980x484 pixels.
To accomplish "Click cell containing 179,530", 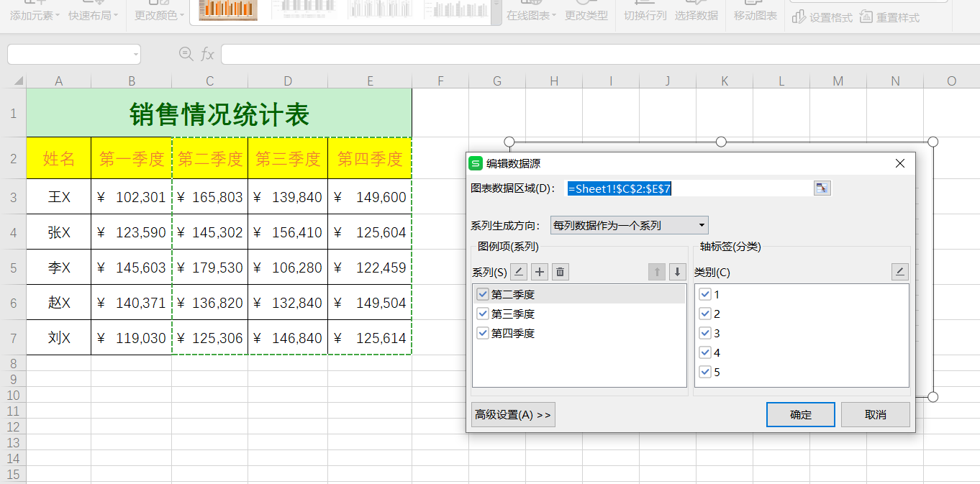I will point(210,267).
